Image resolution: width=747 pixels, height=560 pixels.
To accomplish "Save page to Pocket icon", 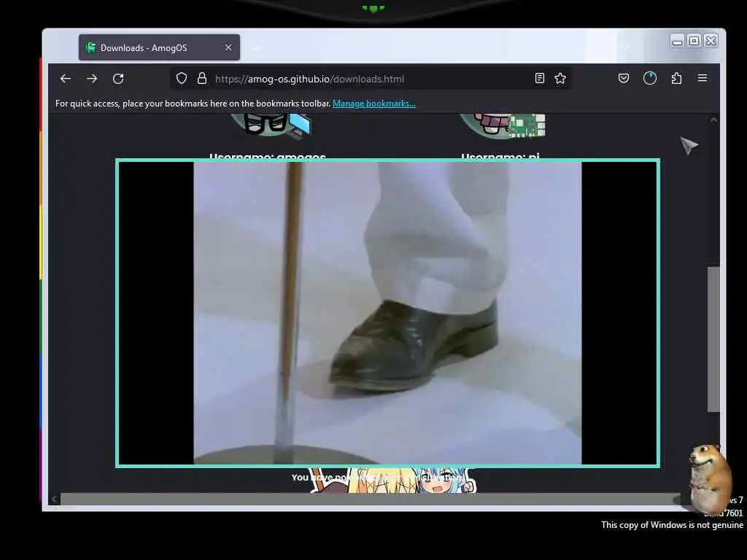I will click(624, 78).
